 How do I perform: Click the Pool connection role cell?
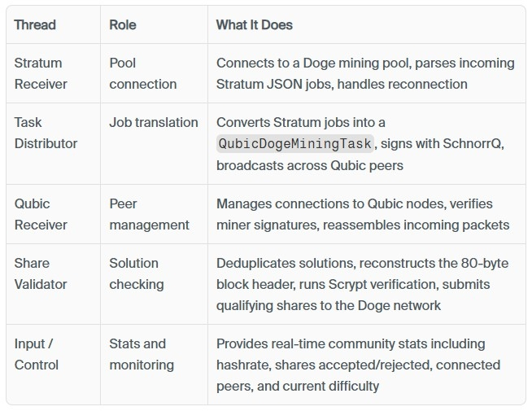point(142,73)
